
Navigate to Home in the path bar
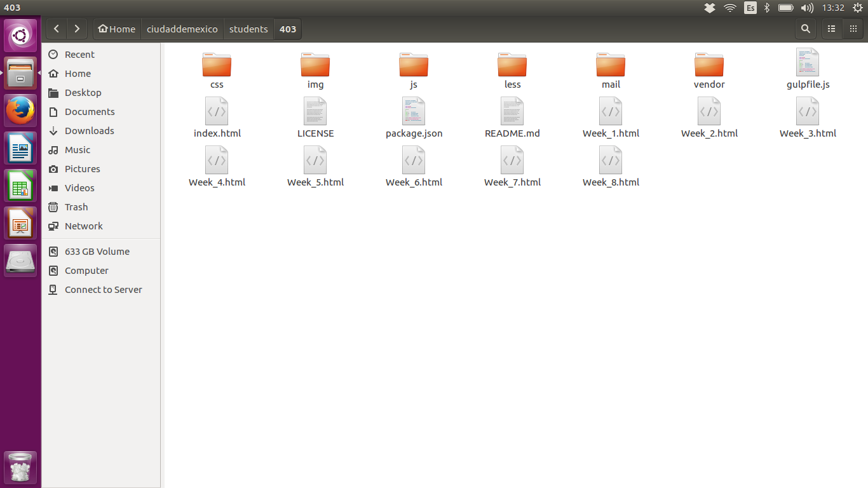click(117, 29)
